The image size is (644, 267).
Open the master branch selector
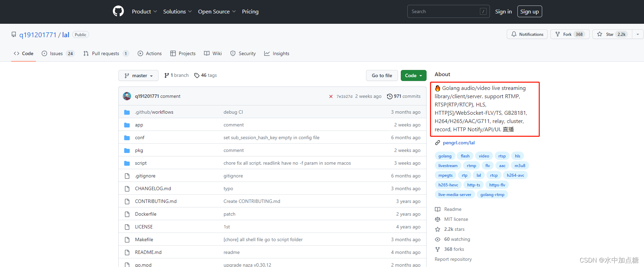(138, 75)
